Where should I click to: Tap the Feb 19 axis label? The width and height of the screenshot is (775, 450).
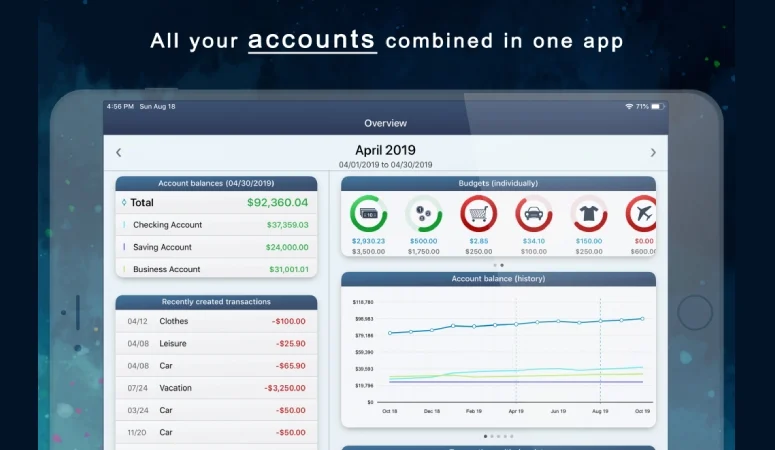click(x=474, y=411)
